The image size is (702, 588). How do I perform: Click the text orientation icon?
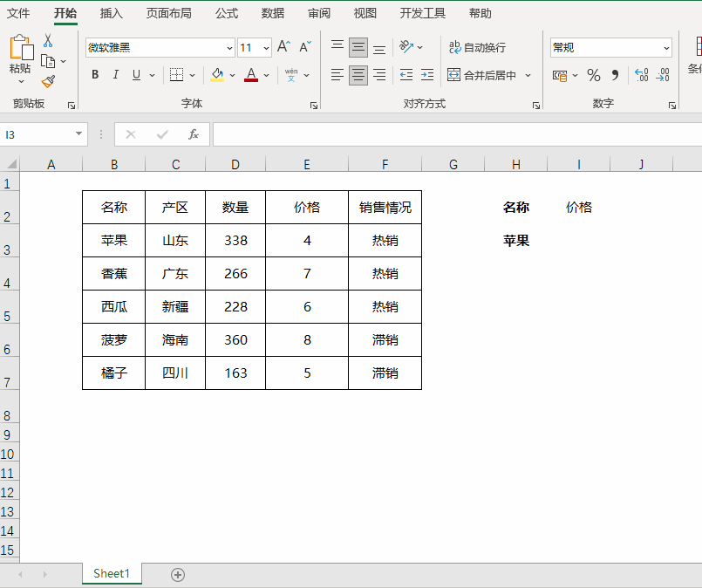pyautogui.click(x=406, y=46)
